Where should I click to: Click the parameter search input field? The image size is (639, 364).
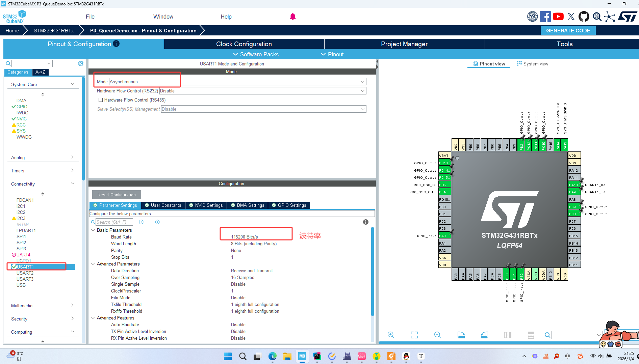pyautogui.click(x=114, y=222)
